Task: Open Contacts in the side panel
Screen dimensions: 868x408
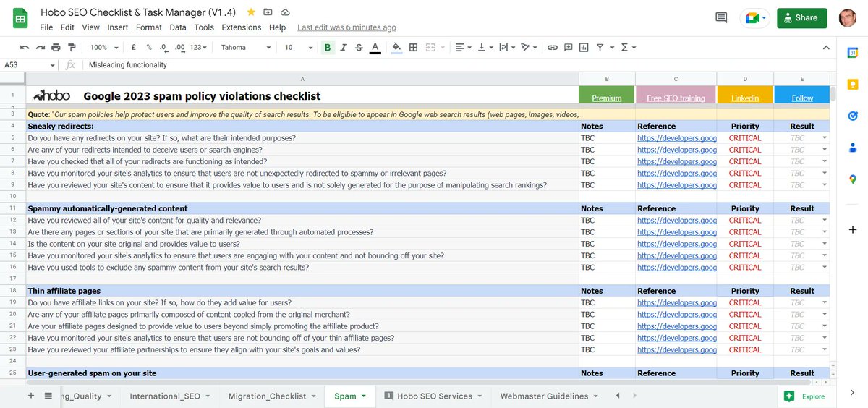Action: click(853, 147)
